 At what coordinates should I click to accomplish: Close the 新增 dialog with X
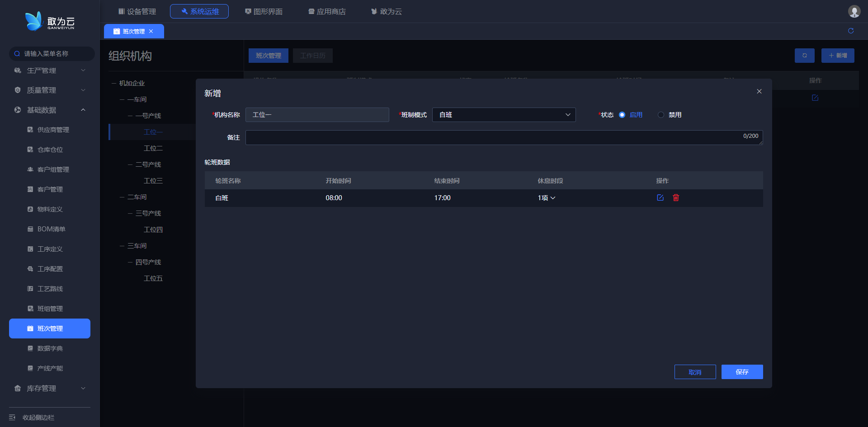pyautogui.click(x=759, y=91)
